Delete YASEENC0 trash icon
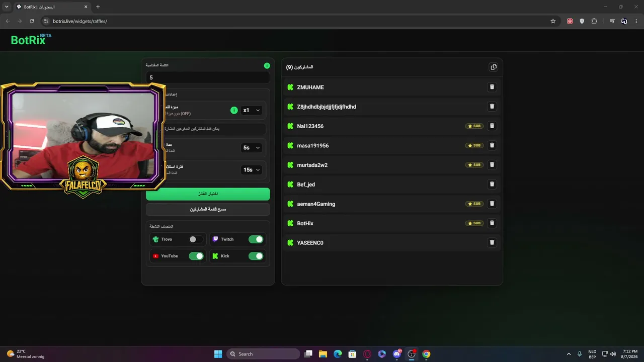The height and width of the screenshot is (362, 644). tap(492, 242)
